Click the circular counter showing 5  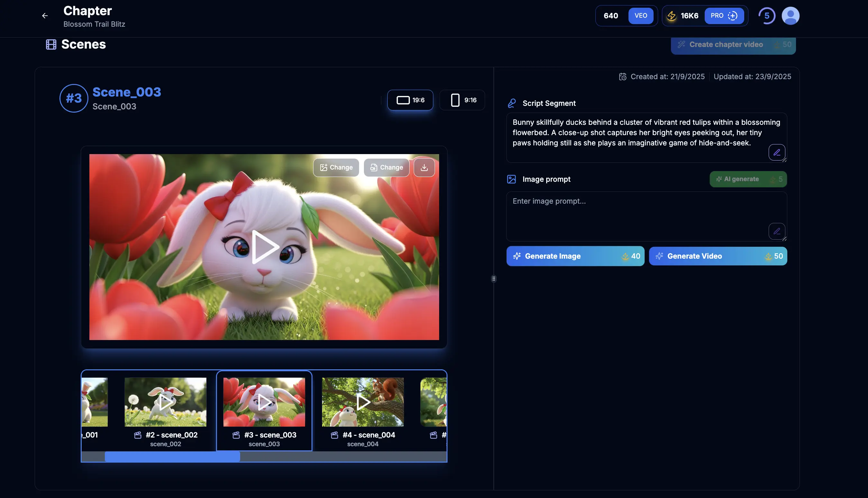coord(766,16)
